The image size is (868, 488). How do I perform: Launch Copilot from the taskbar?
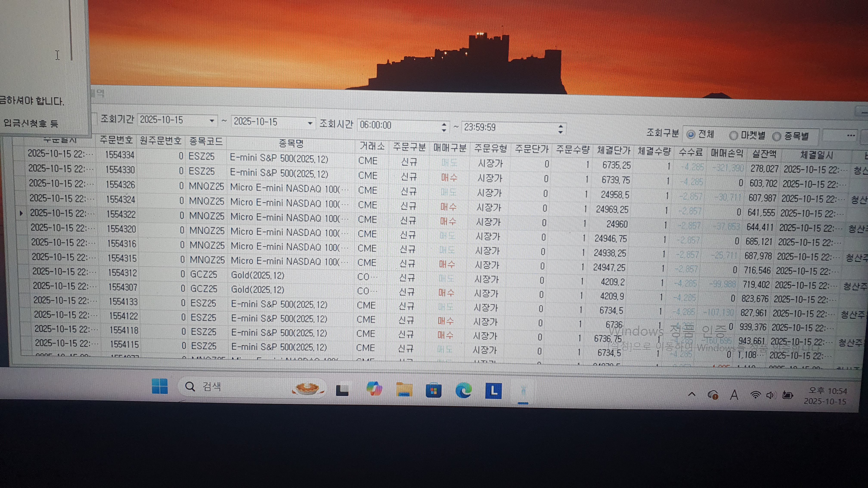374,389
